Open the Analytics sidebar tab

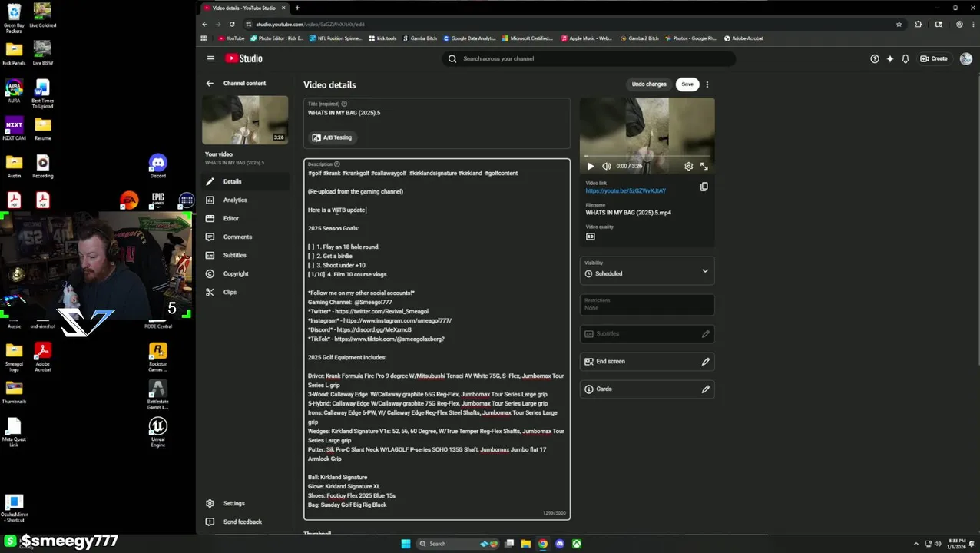pyautogui.click(x=245, y=200)
